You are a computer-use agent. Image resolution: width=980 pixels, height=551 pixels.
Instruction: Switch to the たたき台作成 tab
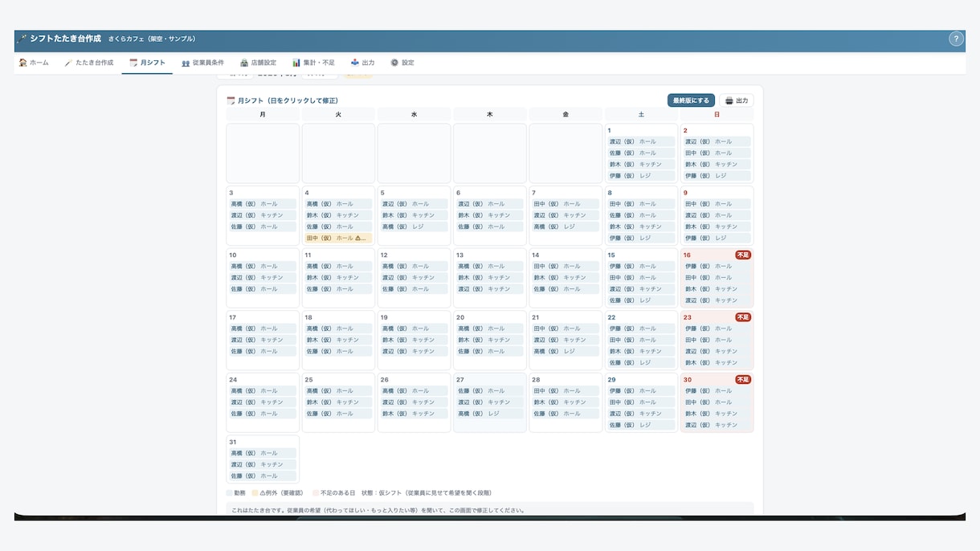(89, 63)
